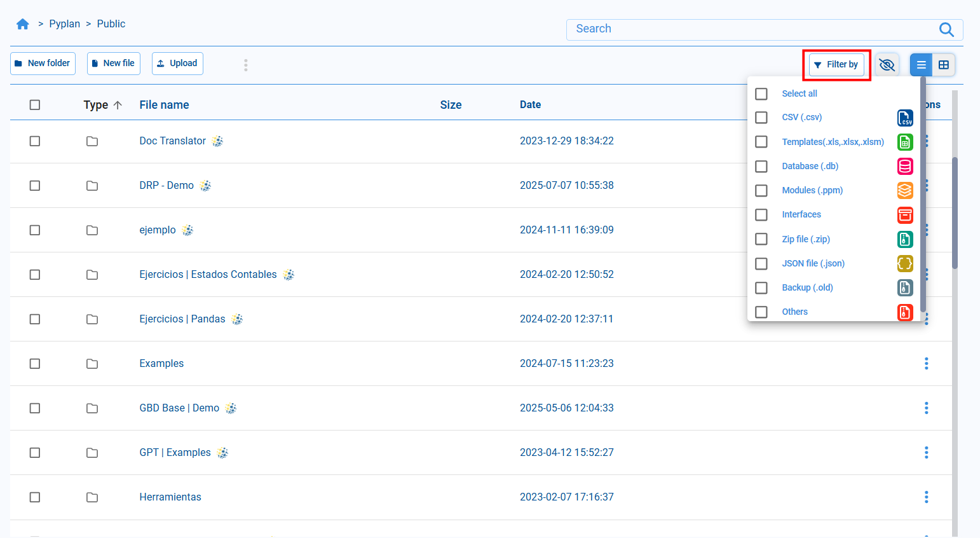Toggle hidden files eye icon
This screenshot has width=980, height=538.
point(887,65)
